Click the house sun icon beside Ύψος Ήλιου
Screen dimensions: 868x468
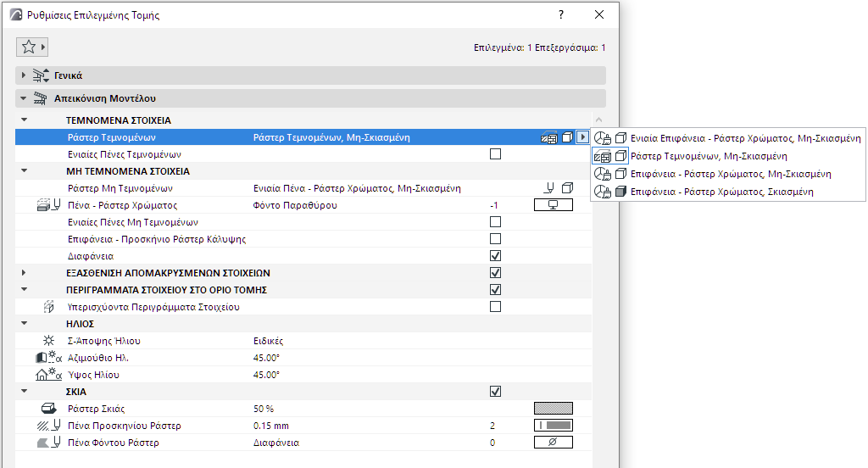(x=48, y=375)
